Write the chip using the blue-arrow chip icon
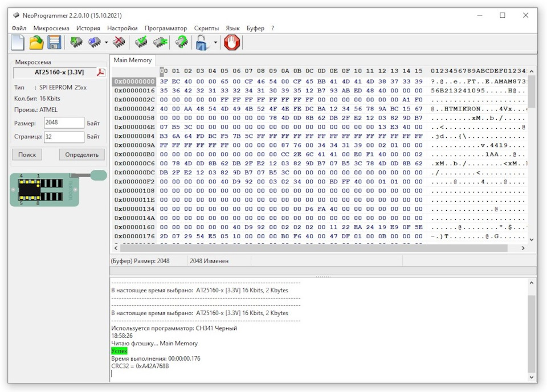Image resolution: width=547 pixels, height=392 pixels. pos(94,43)
